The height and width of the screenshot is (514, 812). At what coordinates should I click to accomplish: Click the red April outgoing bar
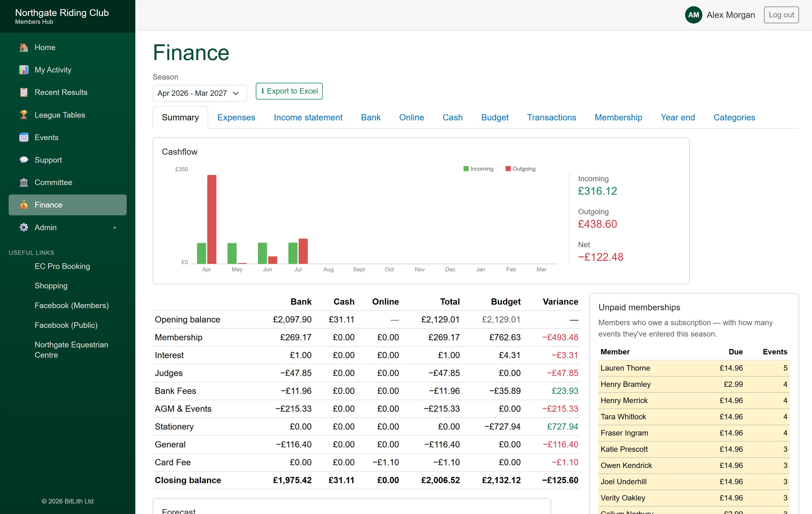212,219
